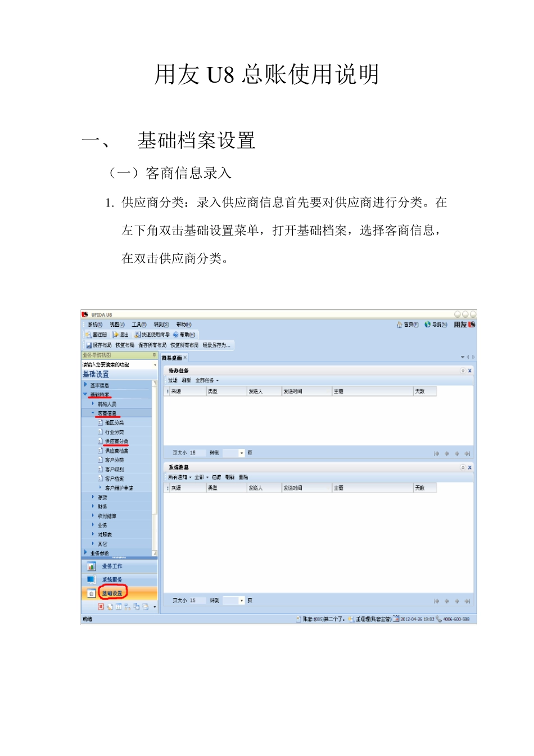Open the 转到(G) menu
The width and height of the screenshot is (534, 756).
[161, 325]
